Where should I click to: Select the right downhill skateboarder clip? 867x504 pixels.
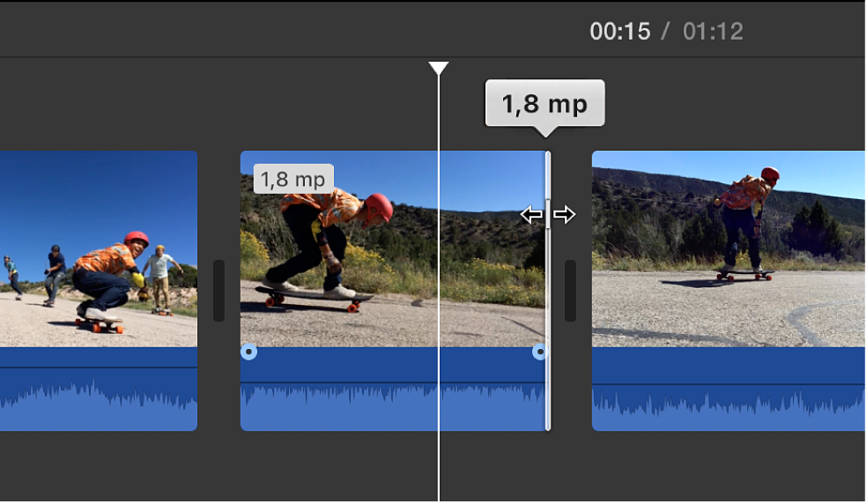point(728,249)
